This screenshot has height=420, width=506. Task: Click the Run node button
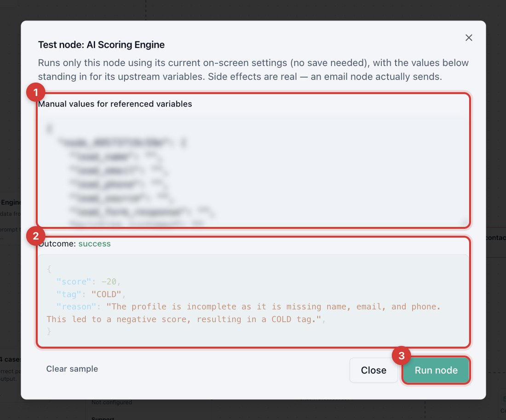pyautogui.click(x=436, y=370)
